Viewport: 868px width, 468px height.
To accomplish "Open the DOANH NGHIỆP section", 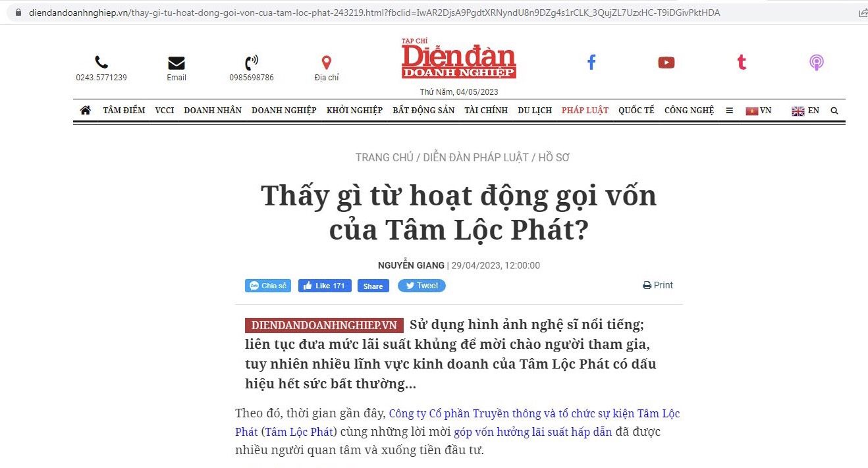I will point(284,111).
